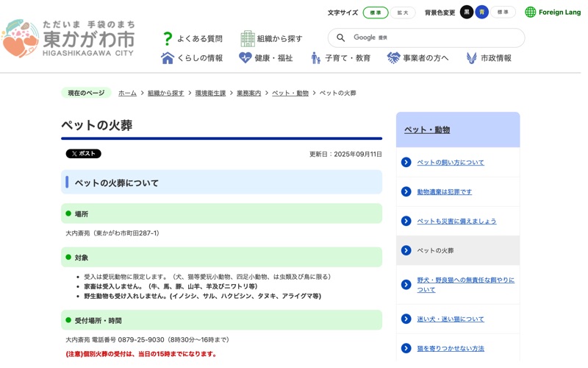Click the magnifier search icon
Screen dimensions: 588x368
pyautogui.click(x=340, y=38)
